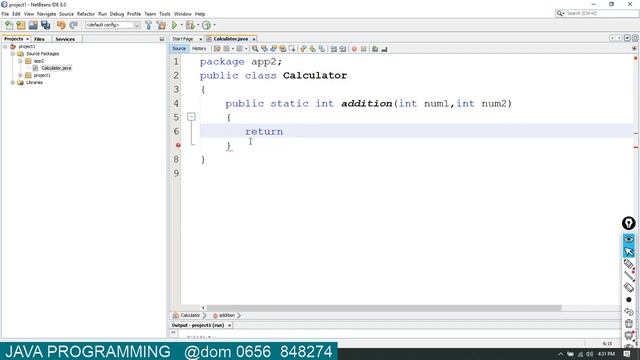Viewport: 640px width, 360px height.
Task: Collapse the addition method code fold
Action: point(191,117)
